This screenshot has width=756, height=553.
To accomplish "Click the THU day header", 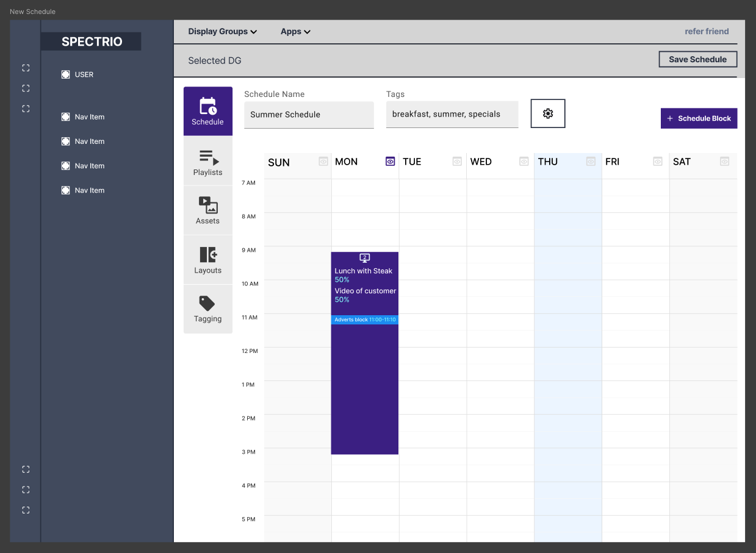I will tap(548, 162).
